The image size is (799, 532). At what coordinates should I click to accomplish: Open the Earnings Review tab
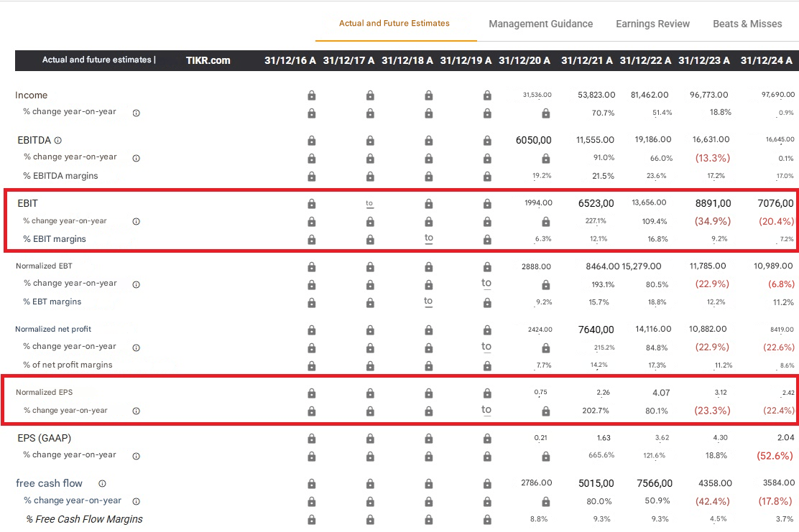click(652, 24)
